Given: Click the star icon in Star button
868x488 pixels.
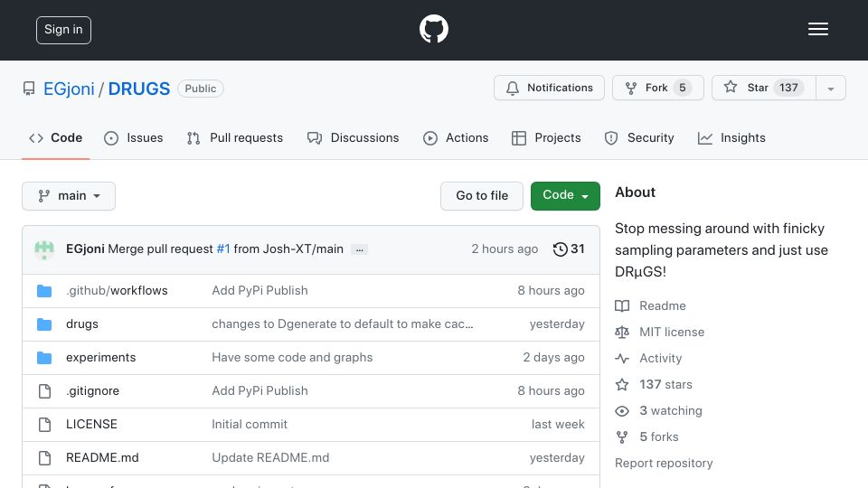Looking at the screenshot, I should click(731, 87).
